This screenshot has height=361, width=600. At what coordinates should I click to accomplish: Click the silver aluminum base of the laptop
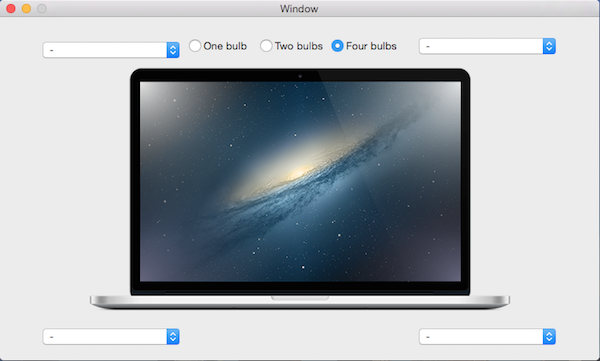[x=300, y=302]
